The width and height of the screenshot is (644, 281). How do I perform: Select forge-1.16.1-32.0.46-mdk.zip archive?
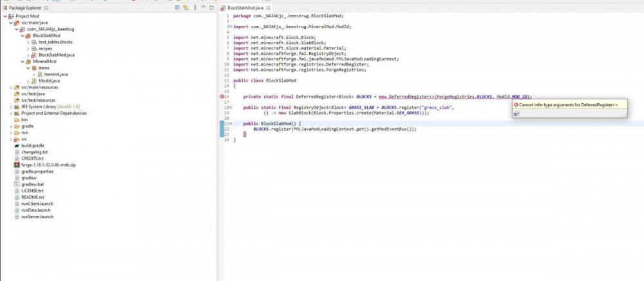coord(48,165)
